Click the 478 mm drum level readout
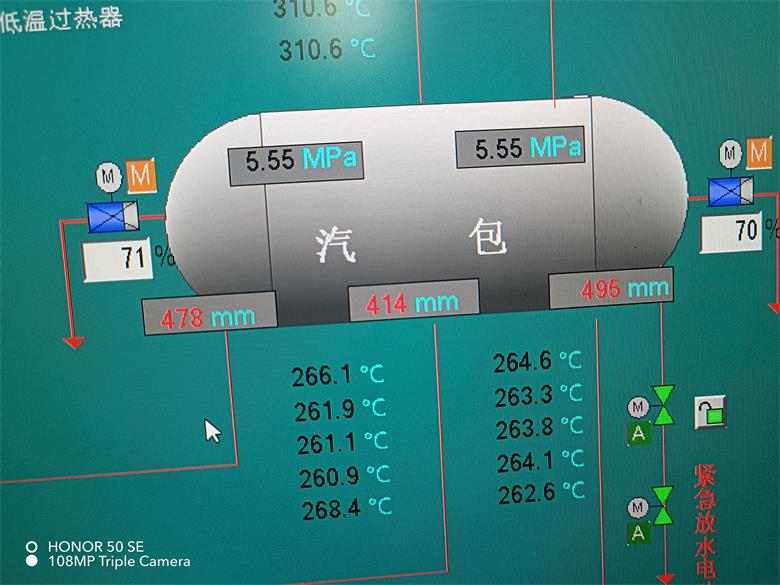The height and width of the screenshot is (585, 780). [x=208, y=316]
